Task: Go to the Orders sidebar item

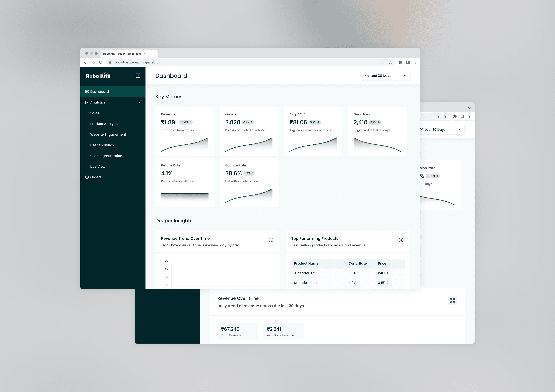Action: click(96, 177)
